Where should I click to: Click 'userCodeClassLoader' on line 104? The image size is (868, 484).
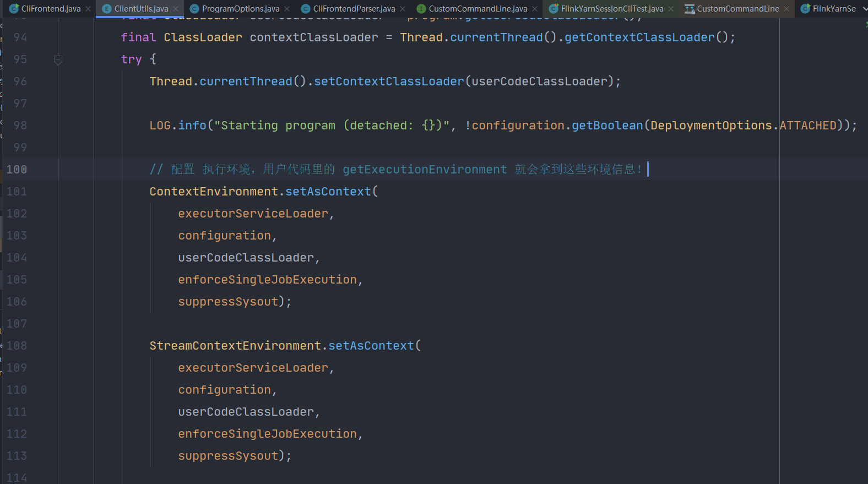coord(246,258)
